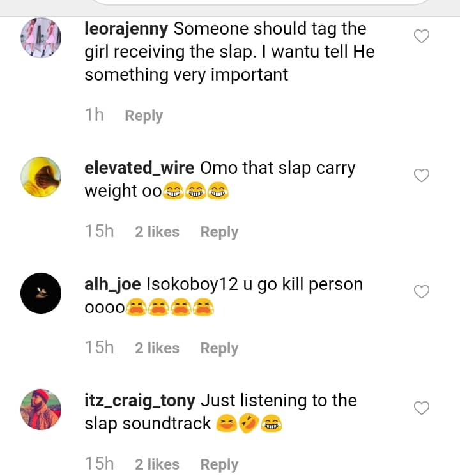This screenshot has height=476, width=460.
Task: Go to the alh_joe username profile
Action: click(112, 284)
